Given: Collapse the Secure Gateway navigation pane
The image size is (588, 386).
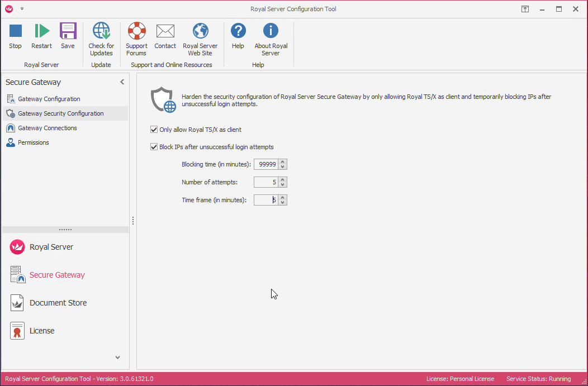Looking at the screenshot, I should coord(122,82).
